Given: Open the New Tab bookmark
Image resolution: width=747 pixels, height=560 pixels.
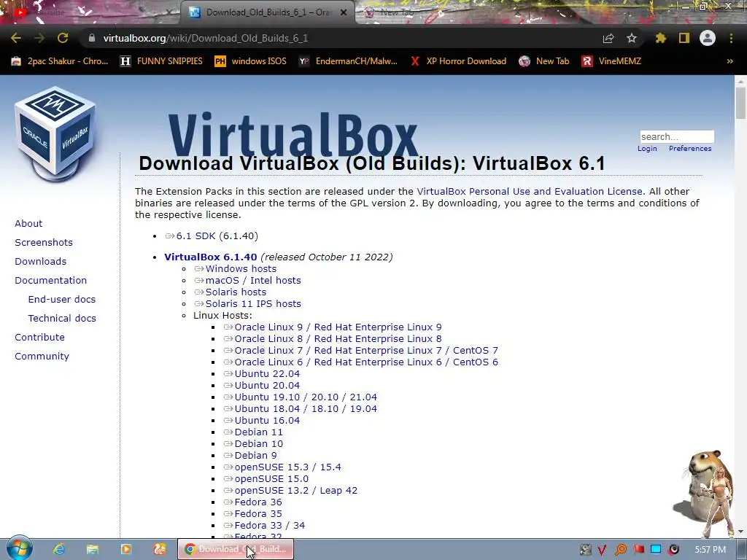Looking at the screenshot, I should [x=544, y=61].
